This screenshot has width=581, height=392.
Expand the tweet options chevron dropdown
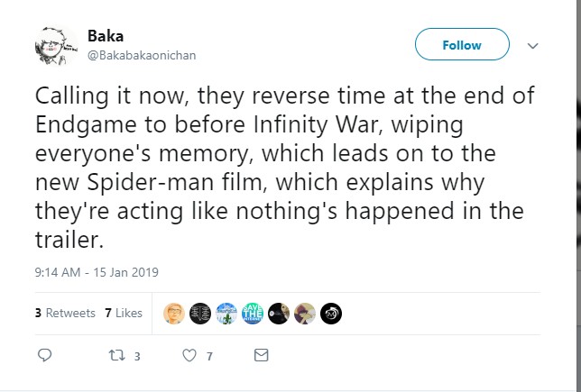coord(532,46)
